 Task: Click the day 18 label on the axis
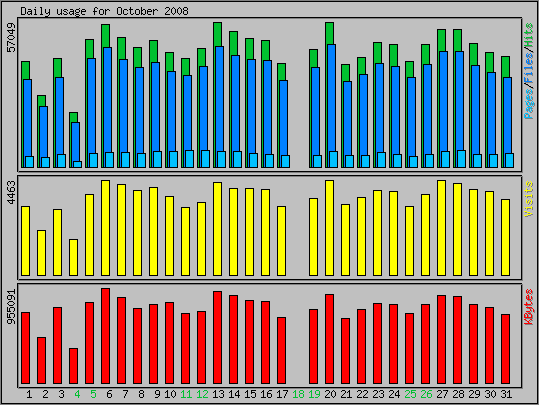coord(298,394)
